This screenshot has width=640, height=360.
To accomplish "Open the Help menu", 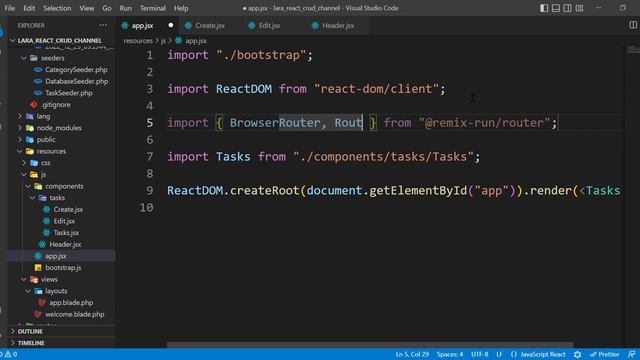I will 181,8.
